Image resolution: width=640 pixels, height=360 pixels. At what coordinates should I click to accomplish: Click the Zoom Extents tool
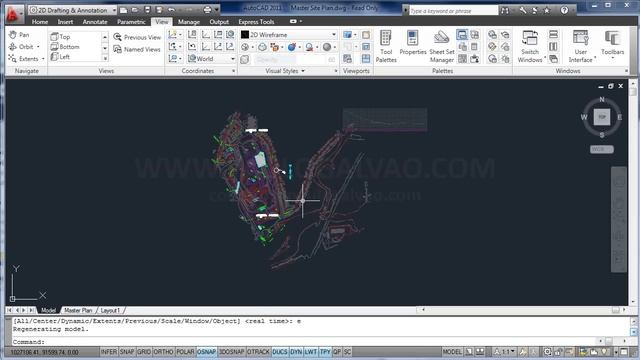(x=27, y=59)
